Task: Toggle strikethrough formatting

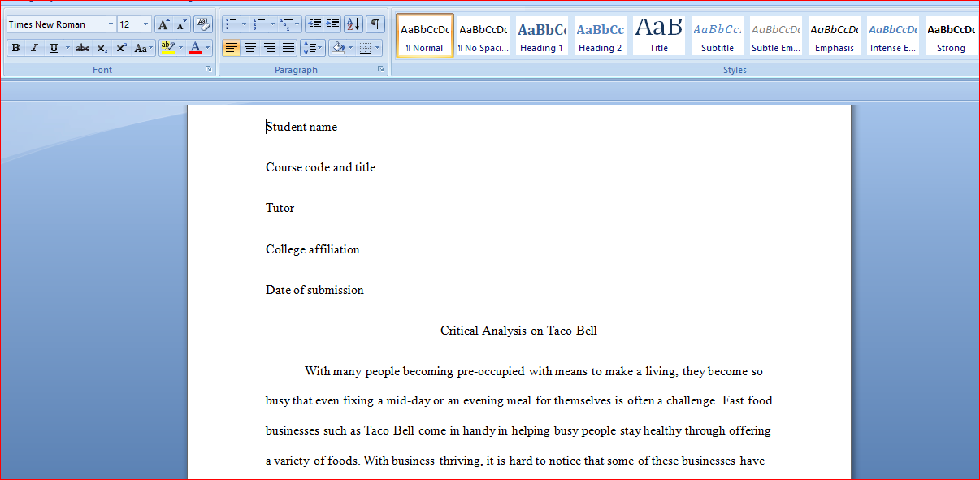Action: 83,49
